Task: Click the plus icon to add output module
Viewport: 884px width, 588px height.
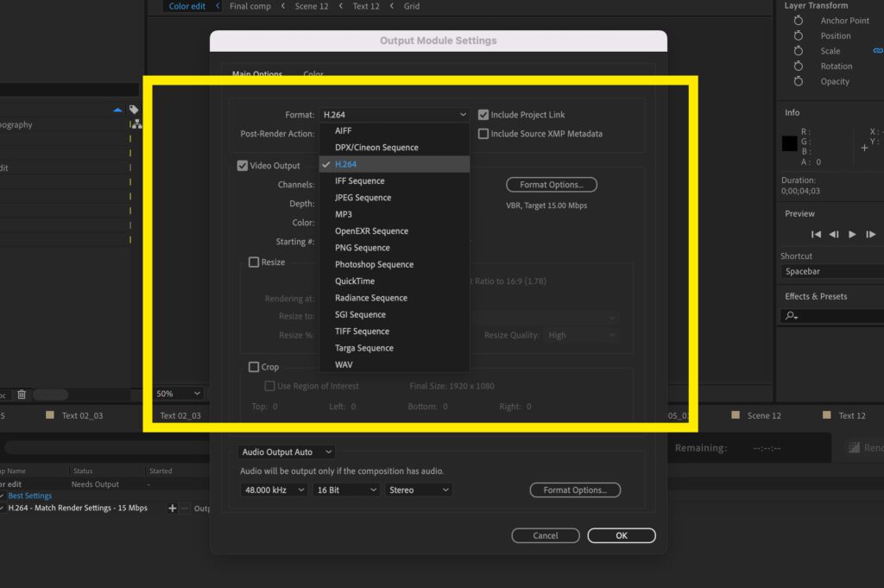Action: [x=173, y=508]
